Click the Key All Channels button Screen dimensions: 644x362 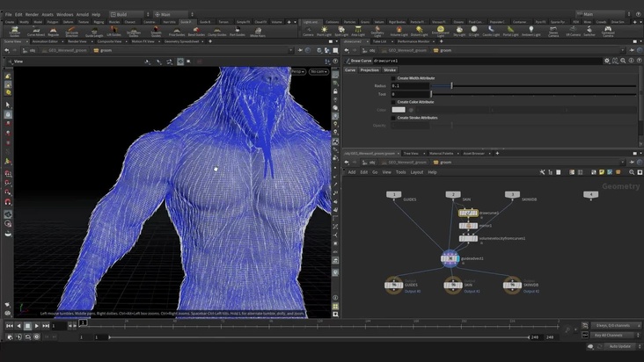[x=610, y=335]
